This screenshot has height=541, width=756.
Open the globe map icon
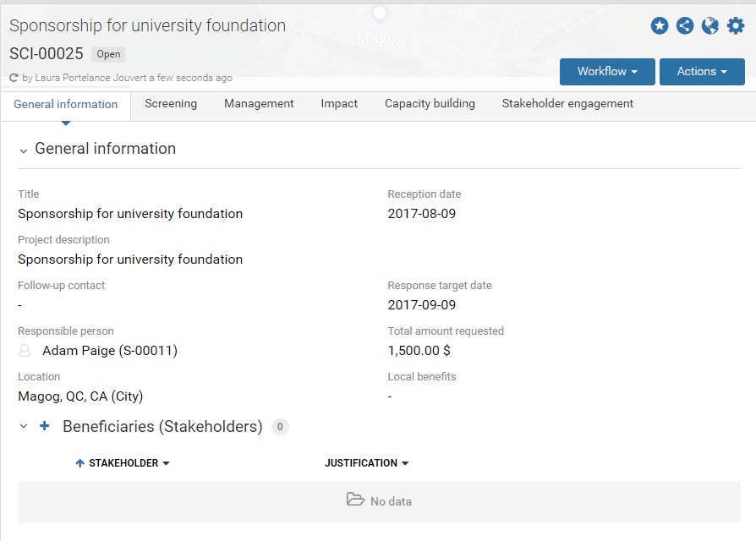(x=710, y=25)
